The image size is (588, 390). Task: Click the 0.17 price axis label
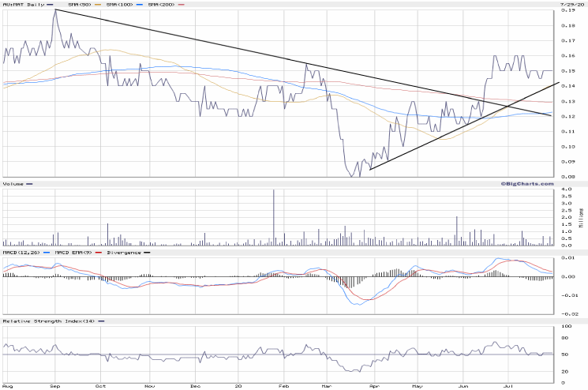click(x=568, y=40)
